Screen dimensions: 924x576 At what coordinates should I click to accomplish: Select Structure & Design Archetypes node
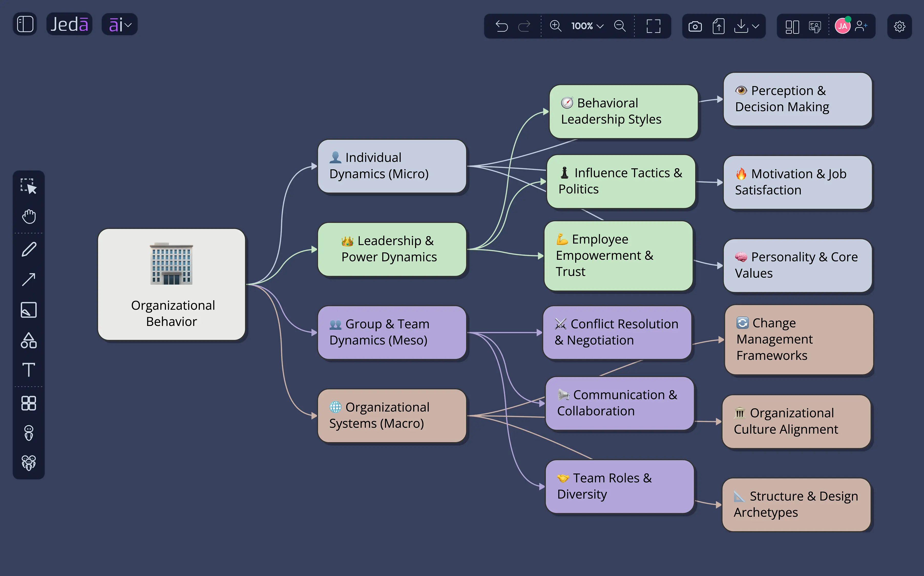point(796,505)
